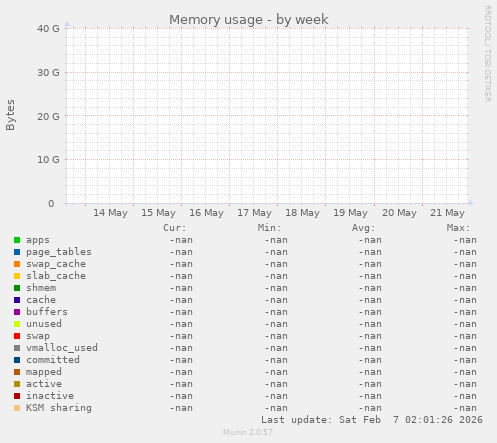The height and width of the screenshot is (443, 497).
Task: Select the 'swap' legend label
Action: 38,336
